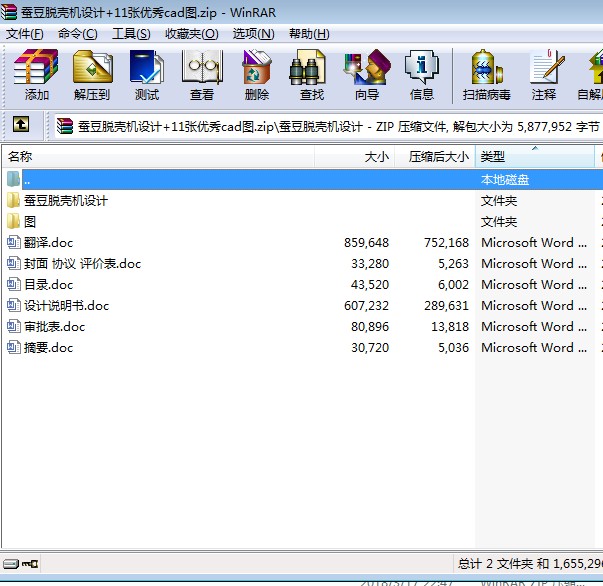603x586 pixels.
Task: Click the WinRAR title bar icon
Action: tap(9, 12)
